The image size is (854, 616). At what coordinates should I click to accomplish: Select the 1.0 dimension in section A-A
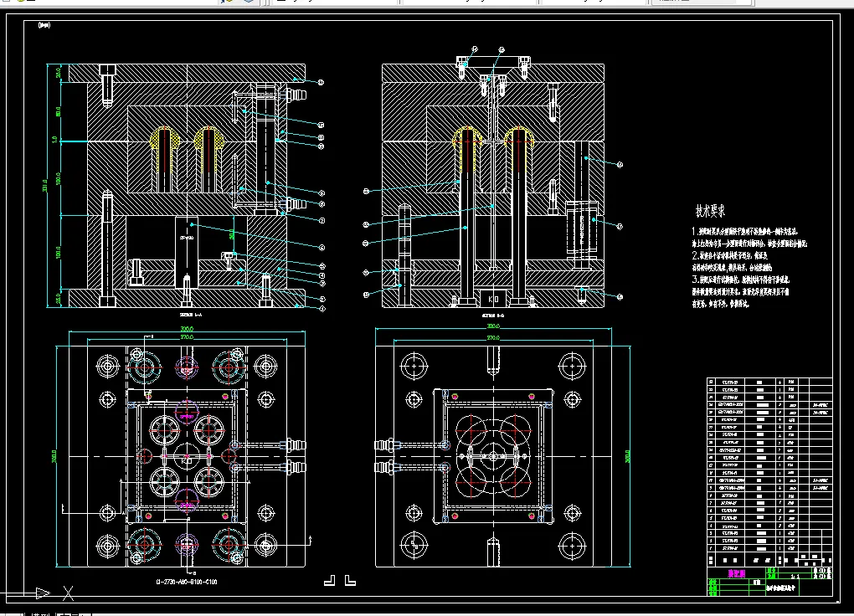[x=54, y=140]
